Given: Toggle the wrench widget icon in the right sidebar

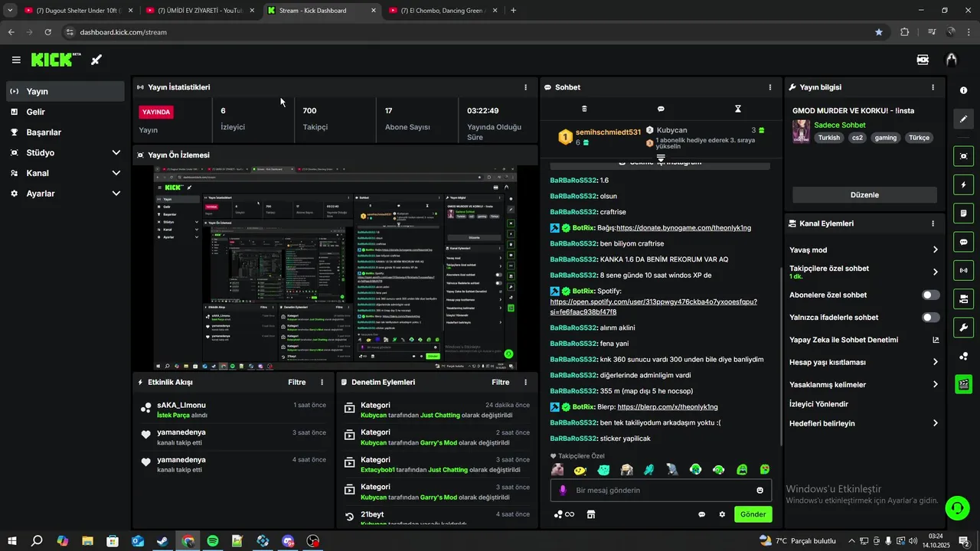Looking at the screenshot, I should [x=963, y=328].
